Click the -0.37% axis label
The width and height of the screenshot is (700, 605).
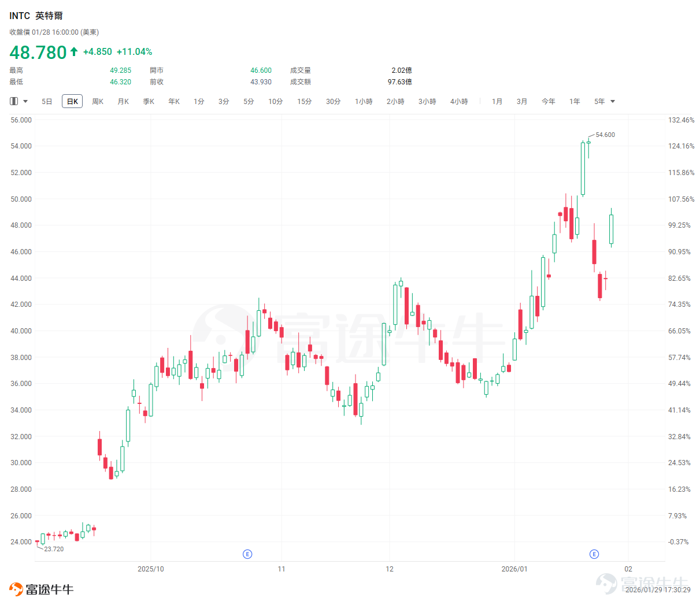click(679, 542)
